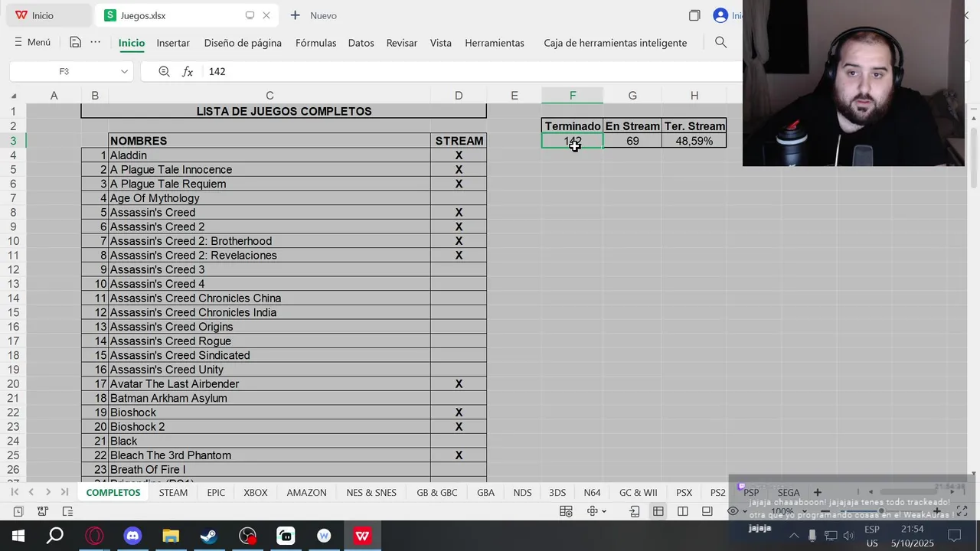Close the Juegos.xlsx document tab

tap(266, 15)
